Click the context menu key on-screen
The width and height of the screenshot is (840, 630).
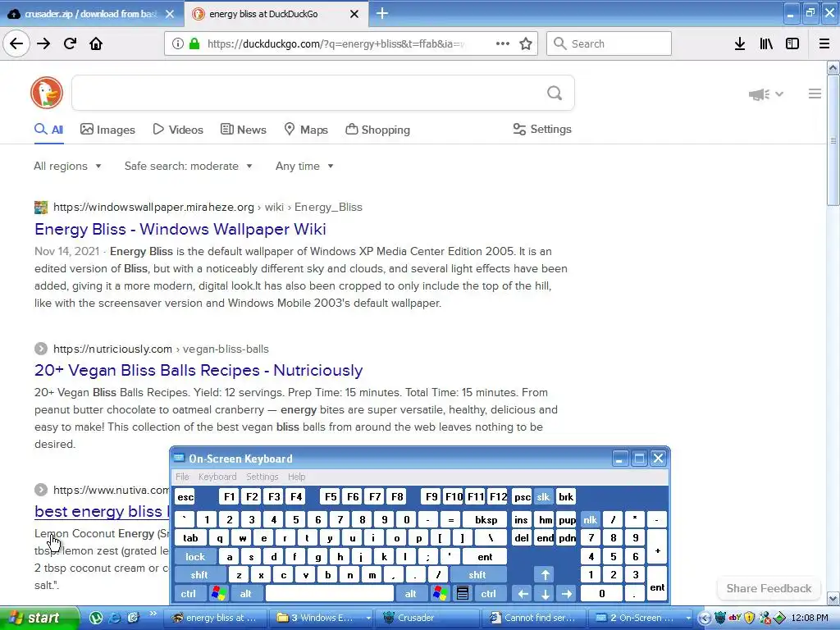tap(463, 594)
